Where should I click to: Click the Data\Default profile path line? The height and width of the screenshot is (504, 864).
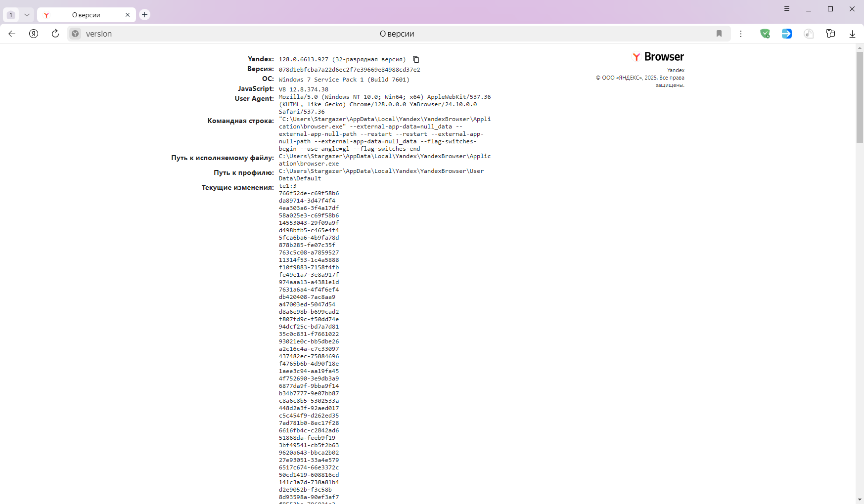click(300, 178)
